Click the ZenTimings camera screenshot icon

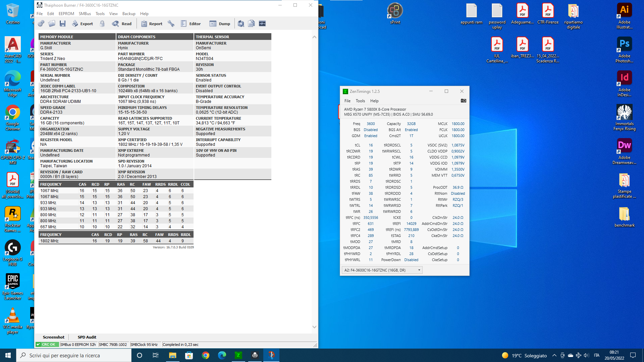pyautogui.click(x=463, y=101)
